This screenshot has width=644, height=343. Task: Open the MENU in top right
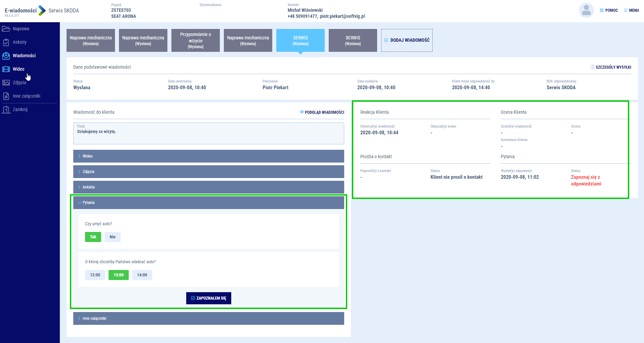tap(631, 10)
